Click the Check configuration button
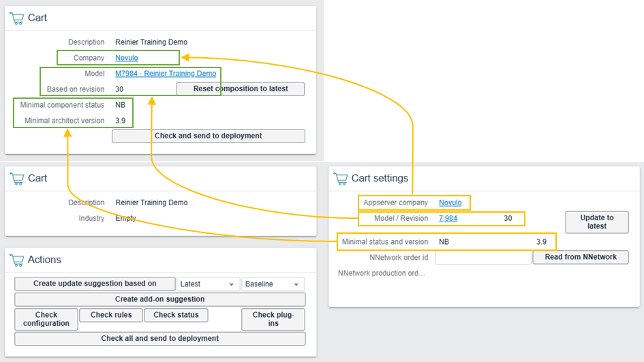The image size is (644, 362). pos(46,319)
